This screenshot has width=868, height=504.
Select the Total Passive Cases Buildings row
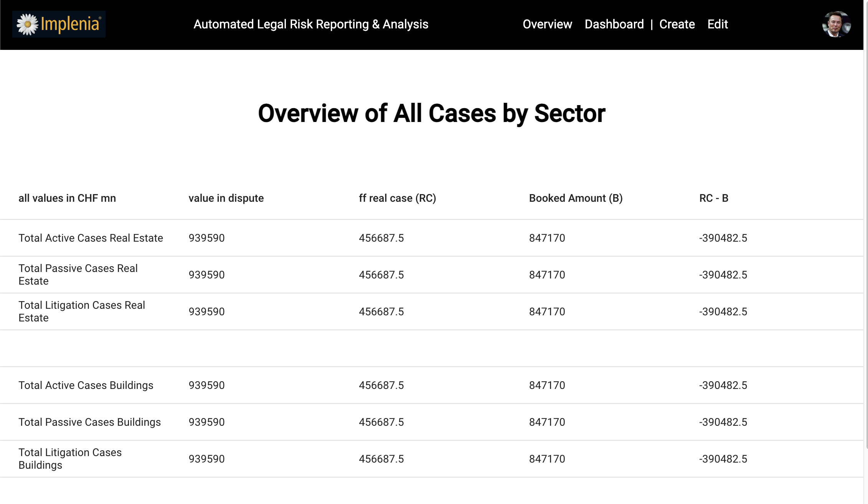pyautogui.click(x=89, y=422)
